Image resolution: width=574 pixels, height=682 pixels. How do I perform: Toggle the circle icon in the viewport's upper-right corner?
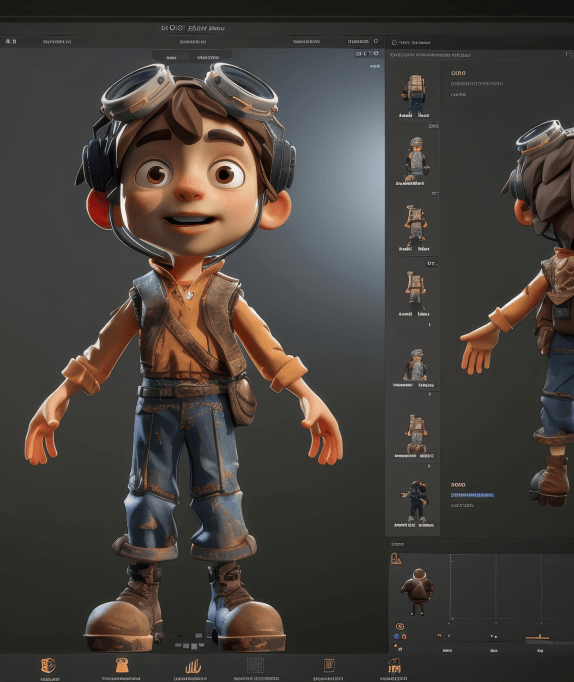[376, 53]
